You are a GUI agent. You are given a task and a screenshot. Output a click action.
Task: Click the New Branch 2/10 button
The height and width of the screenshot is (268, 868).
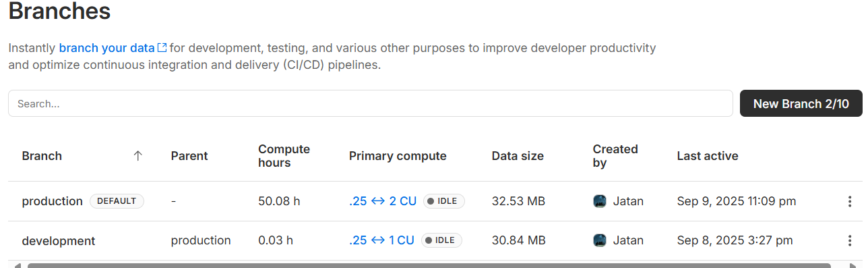tap(801, 103)
